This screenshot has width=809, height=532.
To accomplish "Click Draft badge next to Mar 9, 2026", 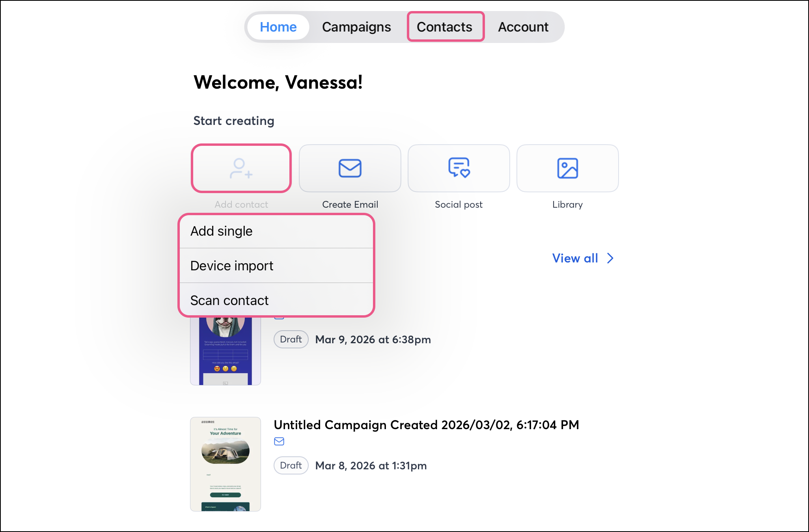I will (291, 339).
